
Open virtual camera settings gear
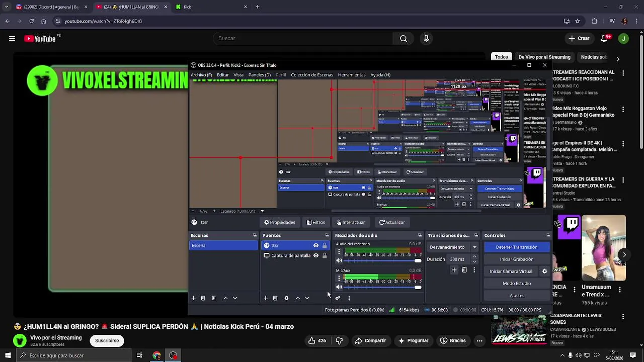click(x=544, y=271)
